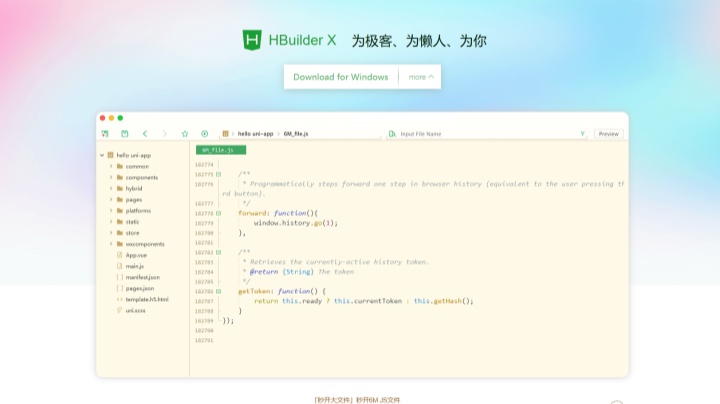
Task: Click the code text this.getHash()
Action: pos(443,301)
